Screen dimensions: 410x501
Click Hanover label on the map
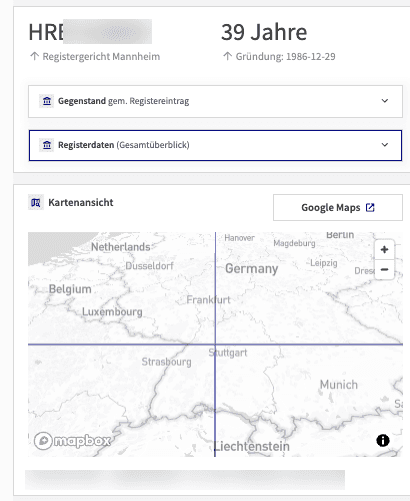pos(239,238)
